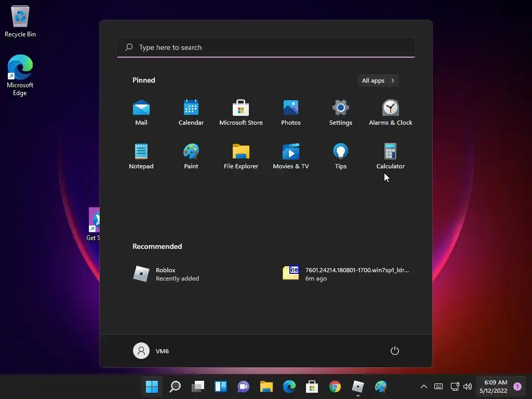The image size is (532, 399).
Task: Open the VM6 user account menu
Action: pyautogui.click(x=151, y=351)
